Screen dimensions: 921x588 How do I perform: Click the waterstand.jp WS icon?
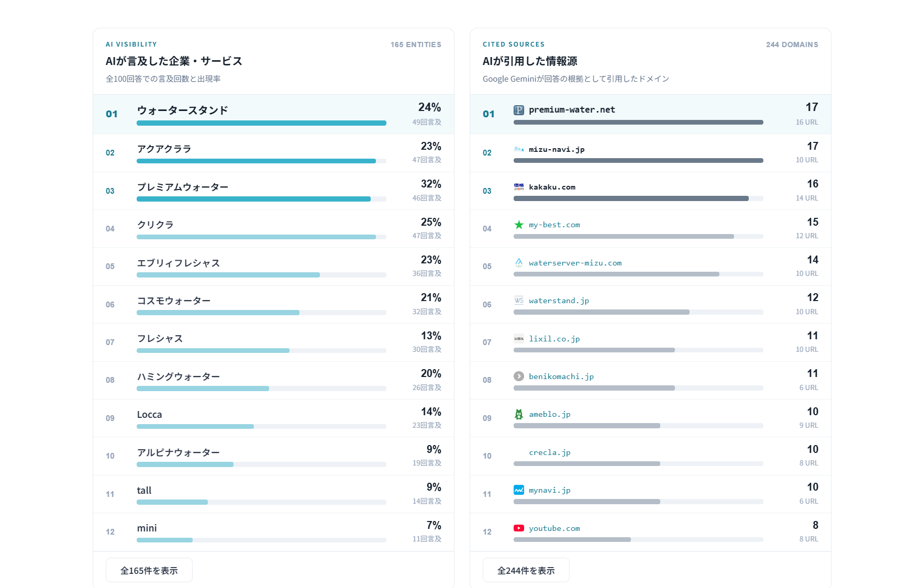tap(518, 301)
